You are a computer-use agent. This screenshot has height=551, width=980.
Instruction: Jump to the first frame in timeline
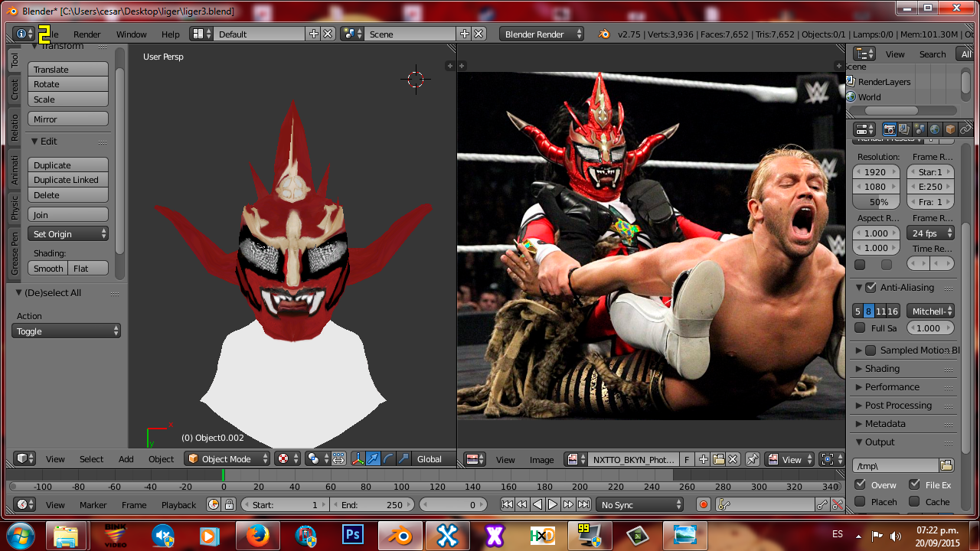click(x=507, y=504)
